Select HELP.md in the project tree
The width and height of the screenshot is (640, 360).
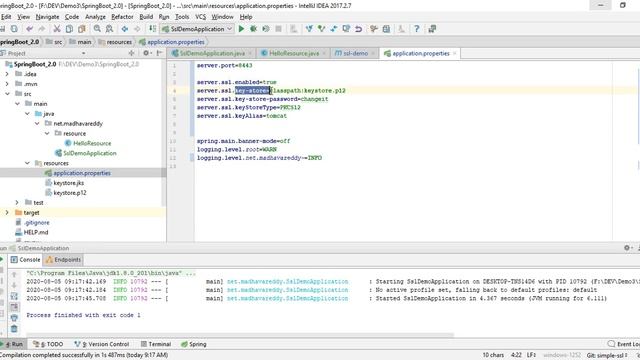(x=31, y=232)
